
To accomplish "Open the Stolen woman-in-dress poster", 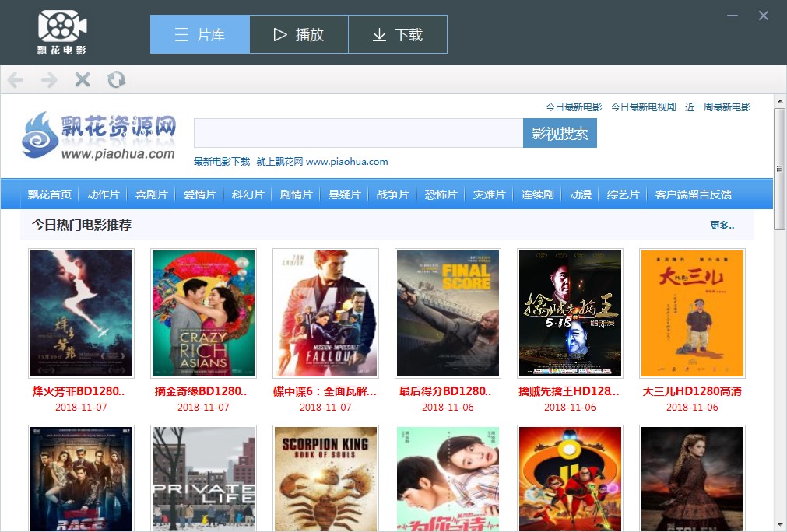I will pyautogui.click(x=692, y=479).
